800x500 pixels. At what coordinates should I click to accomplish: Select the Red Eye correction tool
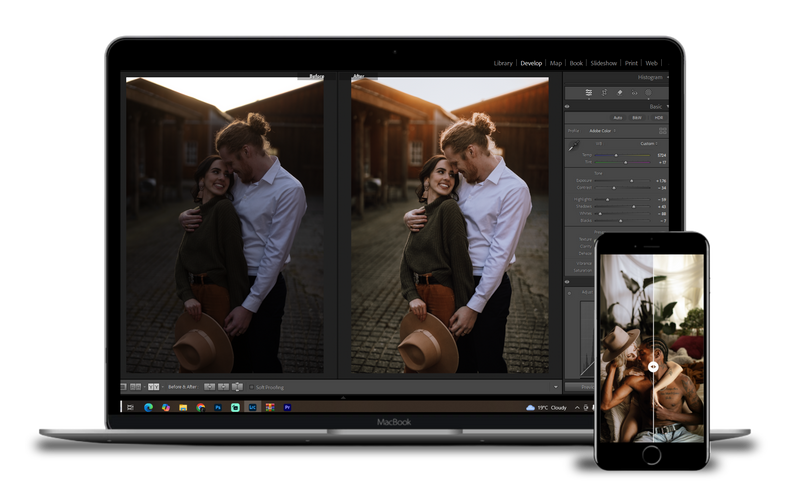coord(634,93)
